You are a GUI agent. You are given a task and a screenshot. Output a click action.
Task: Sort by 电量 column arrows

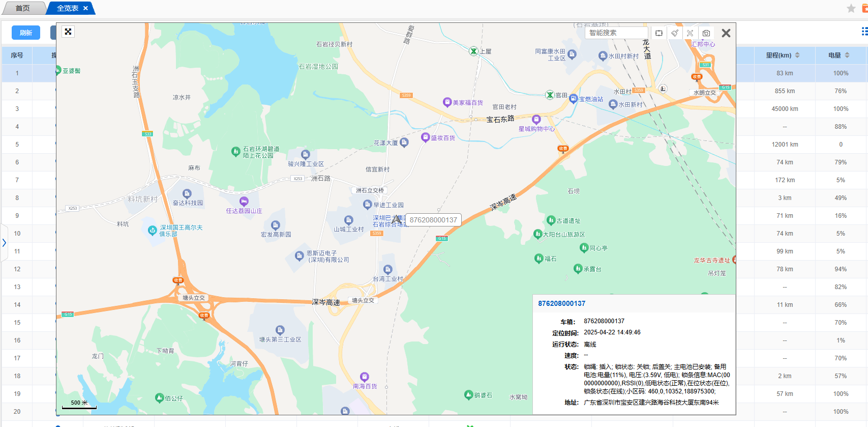coord(847,55)
